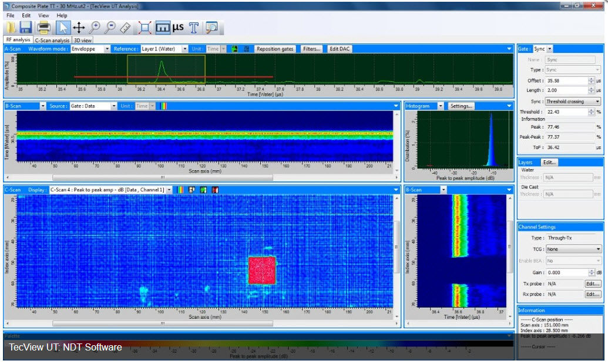Increase the Offset value with the stepper
The height and width of the screenshot is (364, 608).
click(x=590, y=80)
